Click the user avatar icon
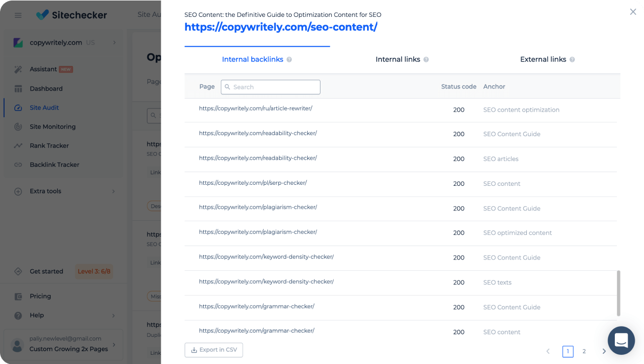644x364 pixels. click(x=18, y=345)
